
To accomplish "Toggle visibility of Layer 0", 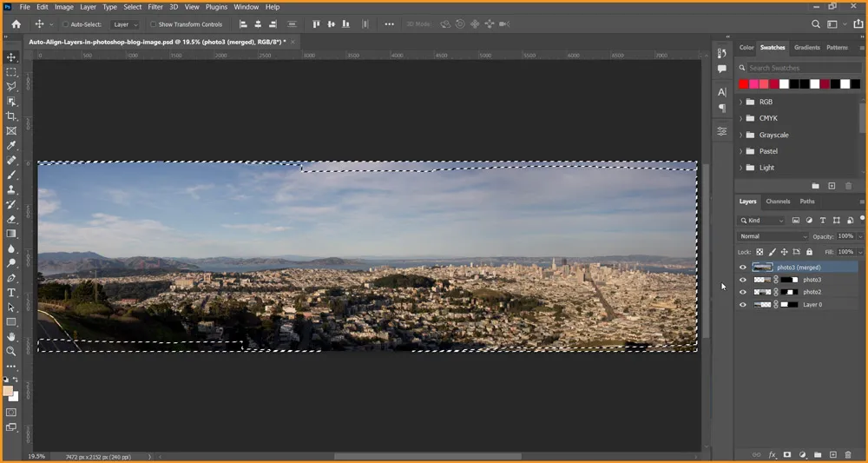I will [742, 305].
